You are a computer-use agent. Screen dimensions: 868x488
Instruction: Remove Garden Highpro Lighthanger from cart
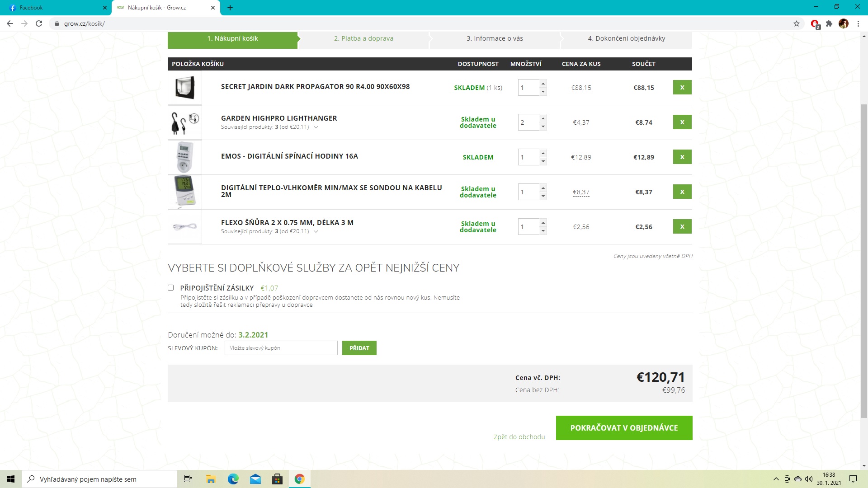(682, 122)
